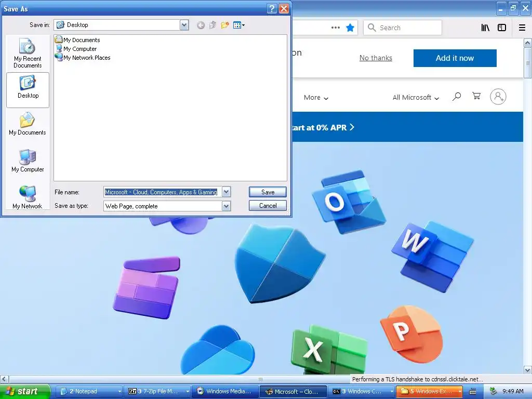Expand the All Microsoft menu

(x=416, y=97)
